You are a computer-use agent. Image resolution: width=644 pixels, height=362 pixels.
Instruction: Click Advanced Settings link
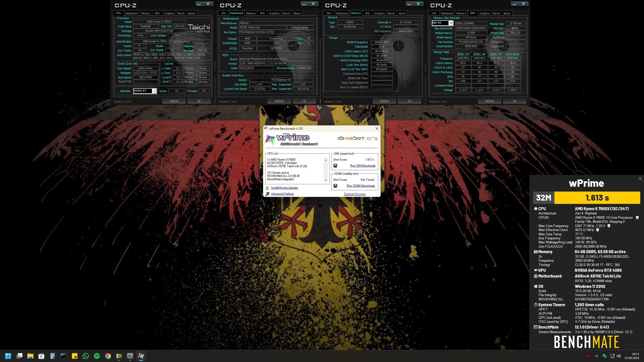point(283,194)
